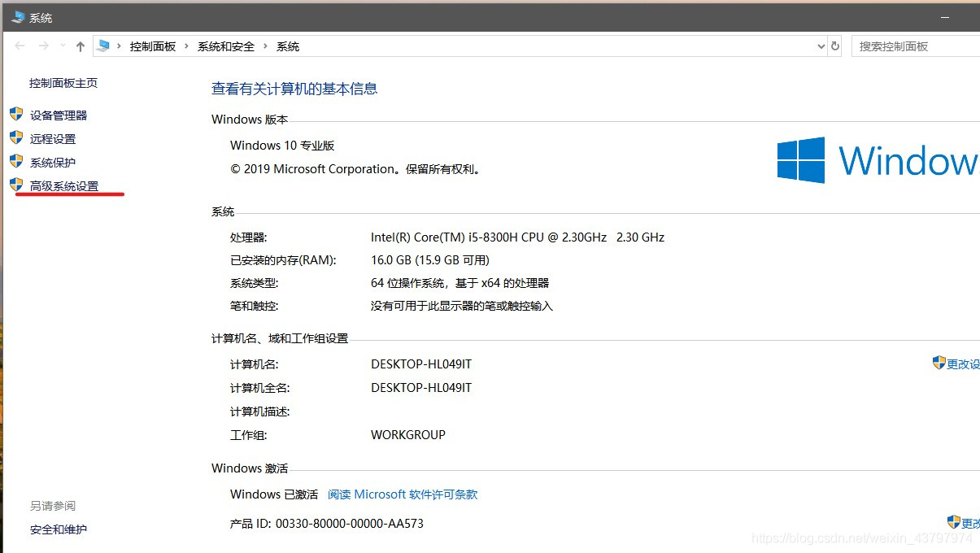The image size is (980, 553).
Task: Open 安全和维护 link
Action: 59,529
